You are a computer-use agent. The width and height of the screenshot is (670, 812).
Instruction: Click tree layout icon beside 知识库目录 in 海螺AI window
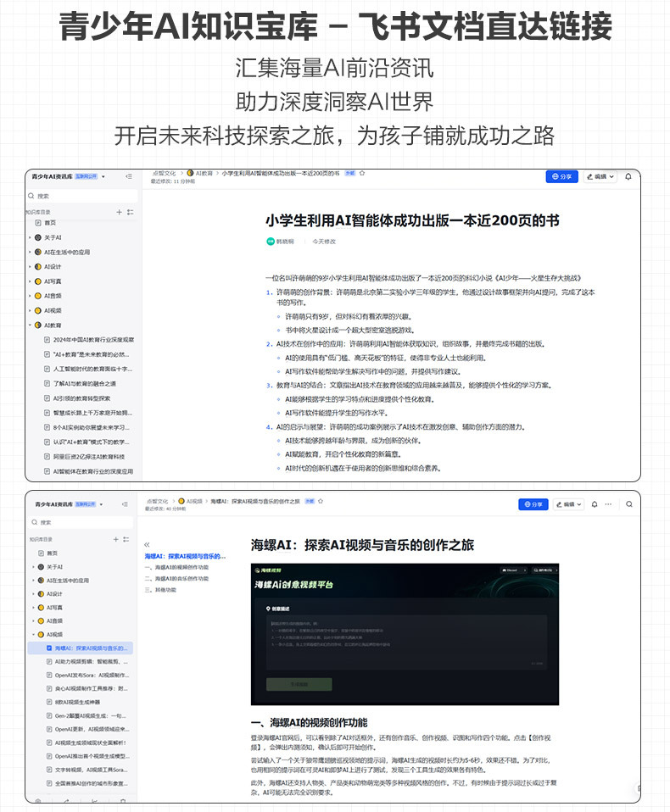click(126, 539)
